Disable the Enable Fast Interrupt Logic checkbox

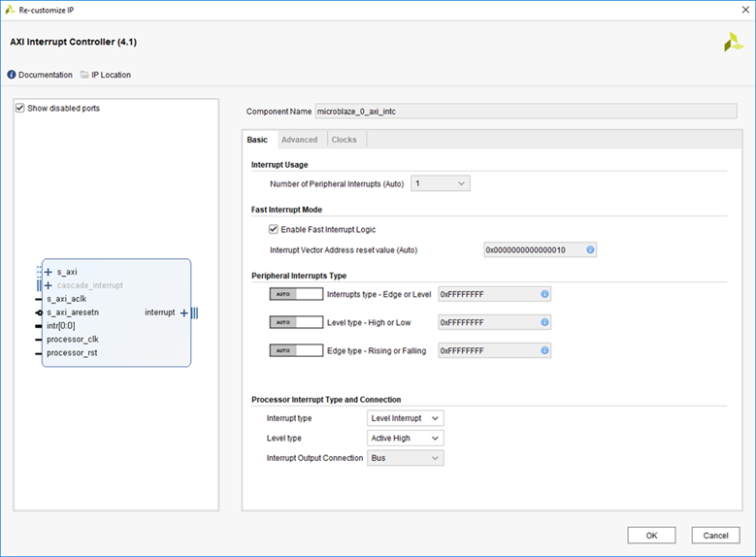click(x=274, y=229)
